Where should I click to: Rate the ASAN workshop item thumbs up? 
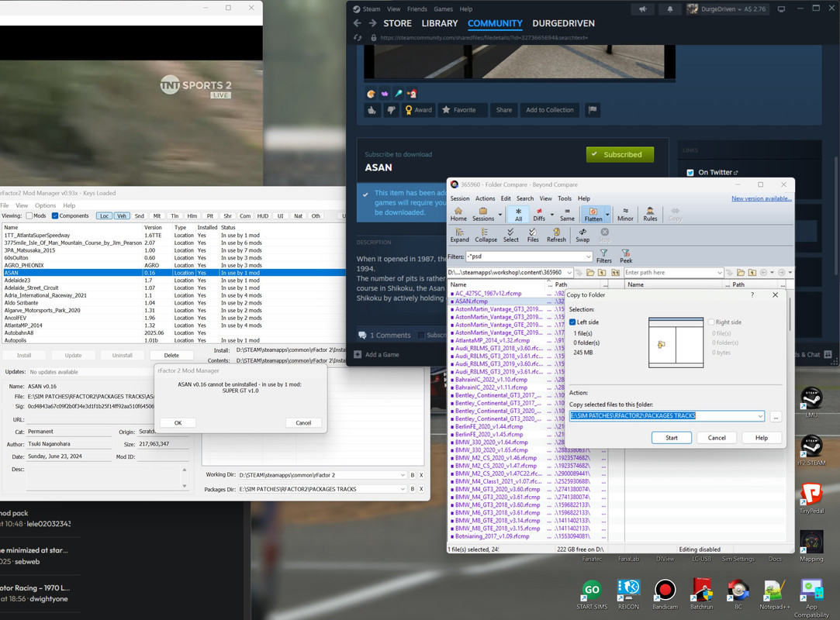point(372,110)
